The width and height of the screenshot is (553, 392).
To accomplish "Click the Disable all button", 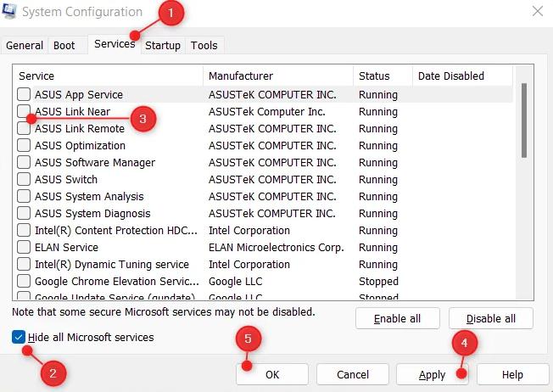I will tap(491, 318).
